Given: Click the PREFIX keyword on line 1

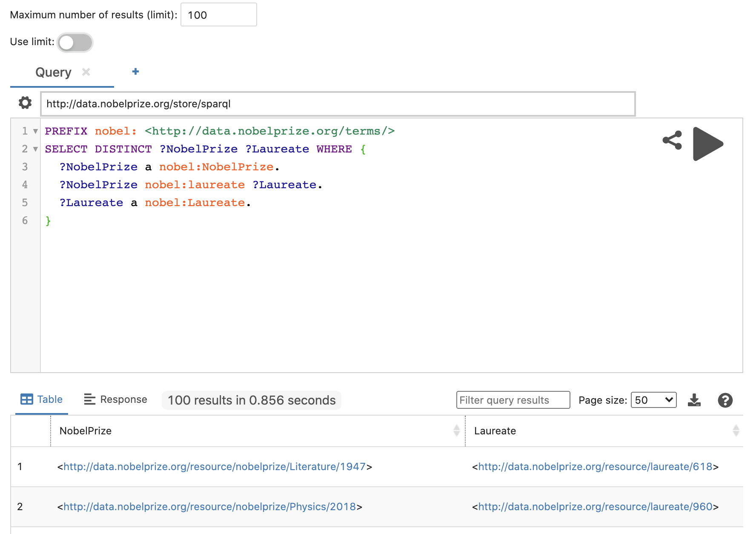Looking at the screenshot, I should click(66, 131).
